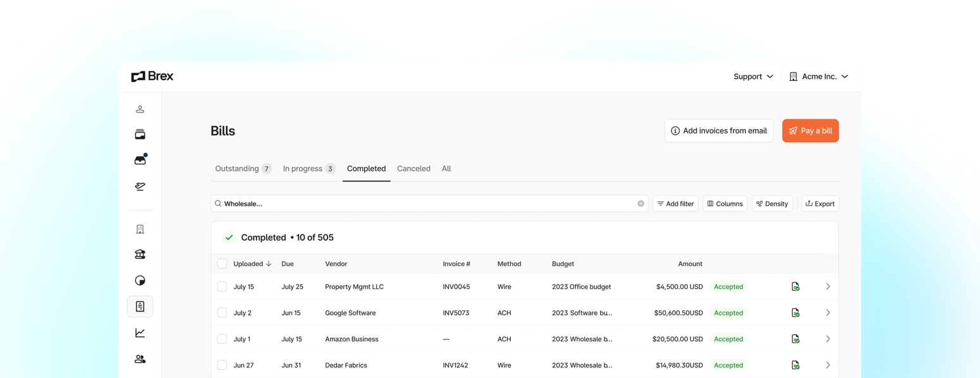Click the Export button

click(x=820, y=204)
